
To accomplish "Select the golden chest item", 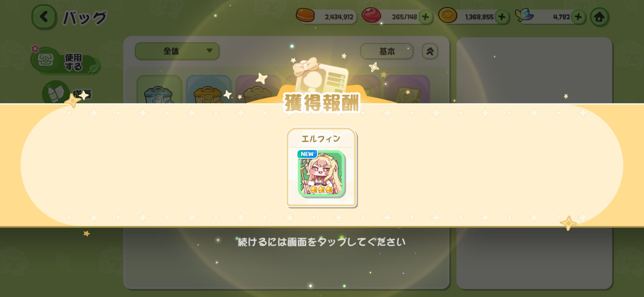I will point(208,90).
